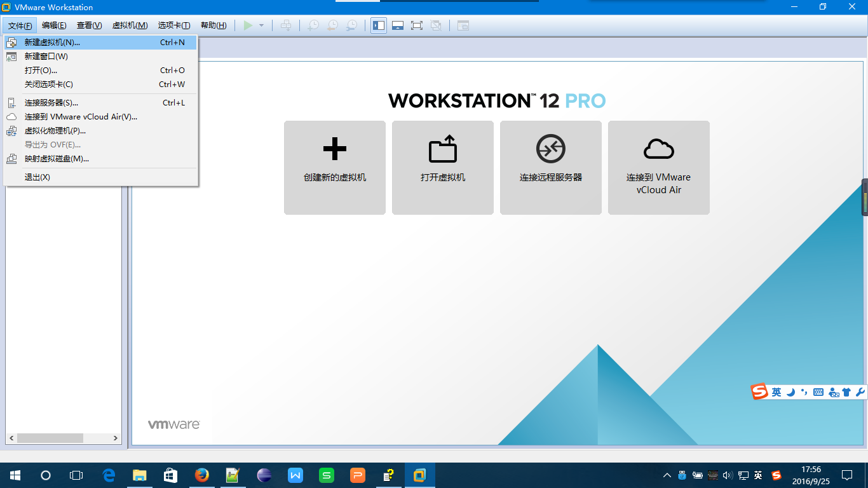The image size is (868, 488).
Task: Click the VMware Workstation taskbar icon
Action: coord(419,475)
